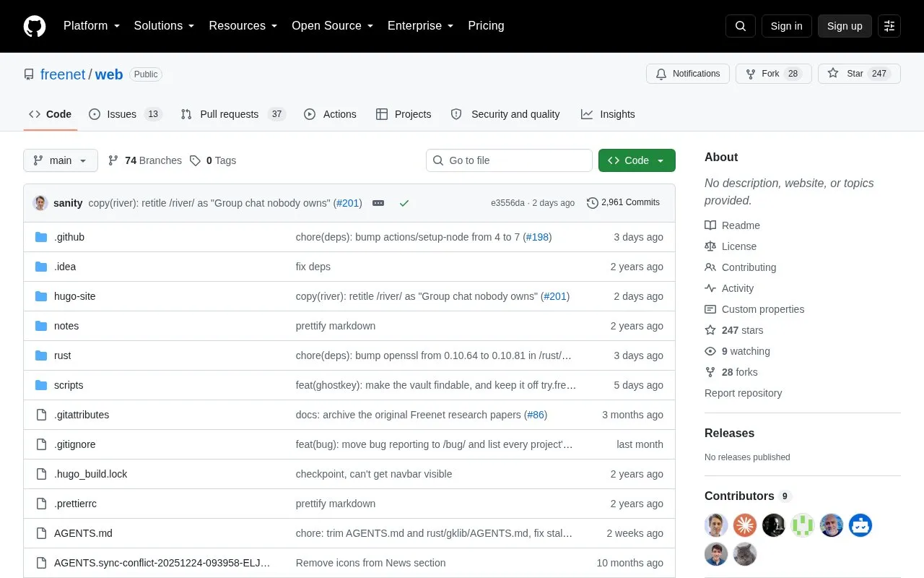Open the search magnifier button

tap(741, 26)
